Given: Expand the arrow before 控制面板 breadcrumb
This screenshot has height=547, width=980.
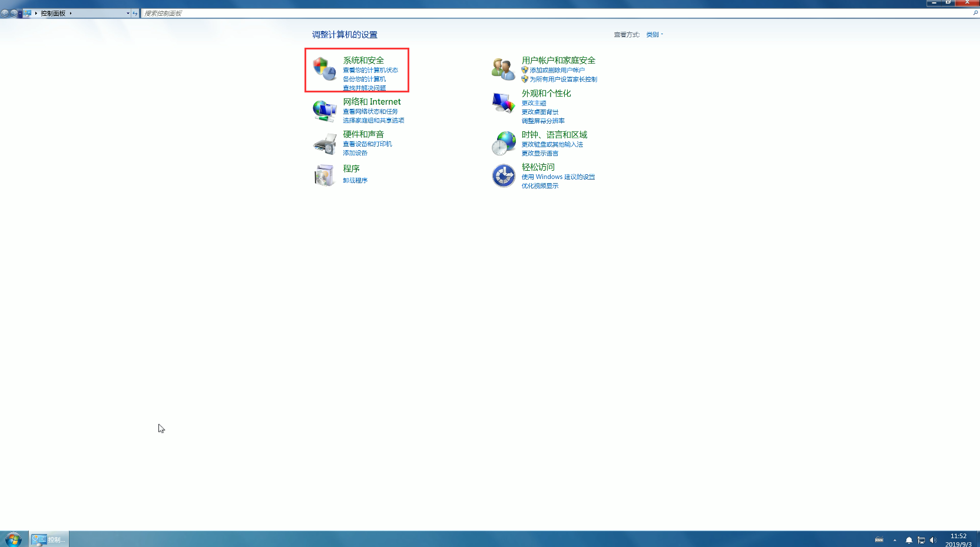Looking at the screenshot, I should [x=36, y=13].
